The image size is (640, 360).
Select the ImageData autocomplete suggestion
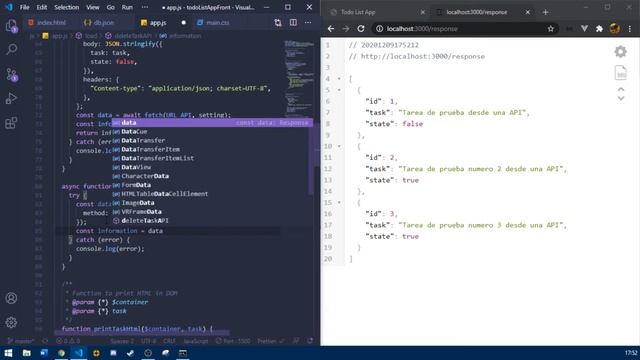(211, 203)
